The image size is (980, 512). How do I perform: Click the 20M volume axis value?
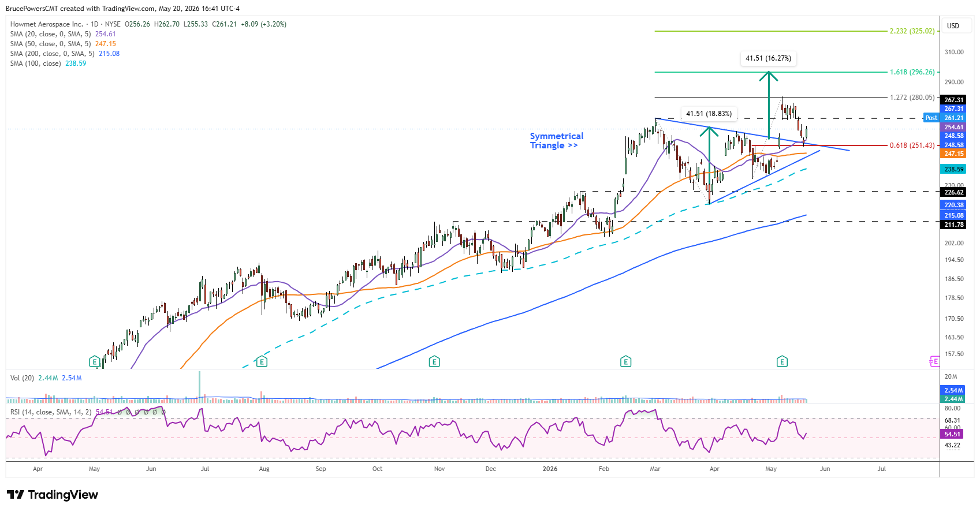(x=951, y=376)
